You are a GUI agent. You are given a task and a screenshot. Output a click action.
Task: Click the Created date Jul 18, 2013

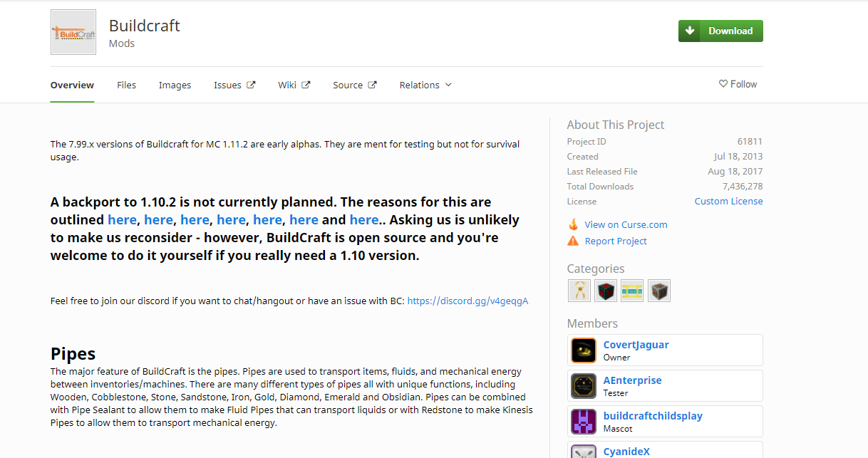pyautogui.click(x=738, y=157)
